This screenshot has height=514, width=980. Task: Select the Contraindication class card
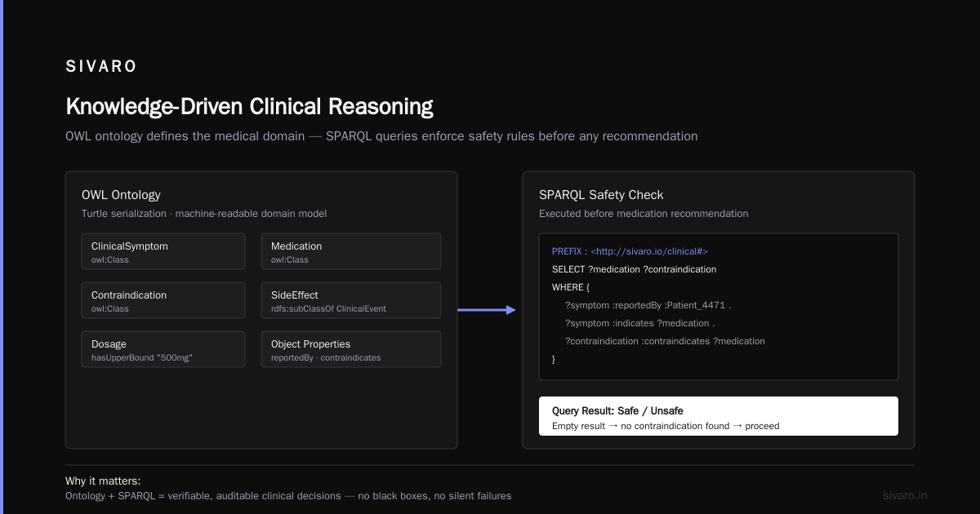(x=163, y=300)
